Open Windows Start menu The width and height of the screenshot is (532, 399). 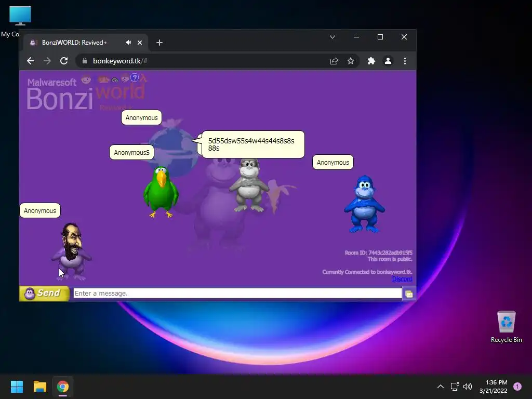tap(17, 387)
